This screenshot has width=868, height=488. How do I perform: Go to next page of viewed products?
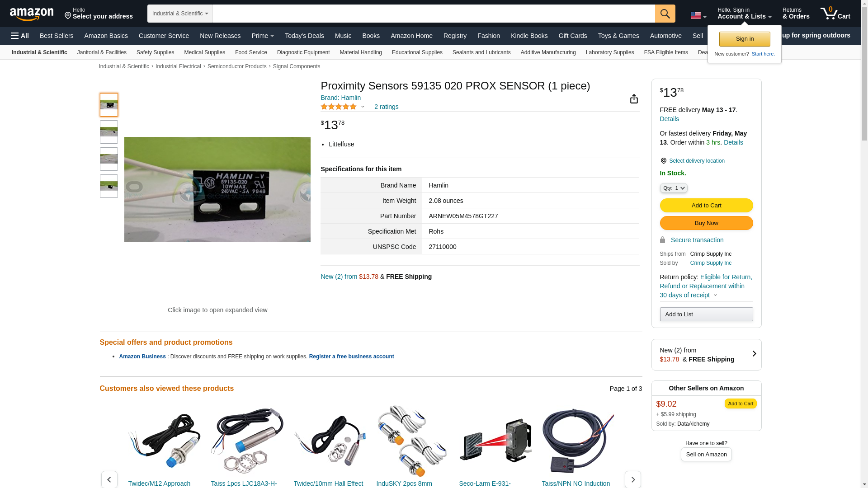pyautogui.click(x=632, y=479)
